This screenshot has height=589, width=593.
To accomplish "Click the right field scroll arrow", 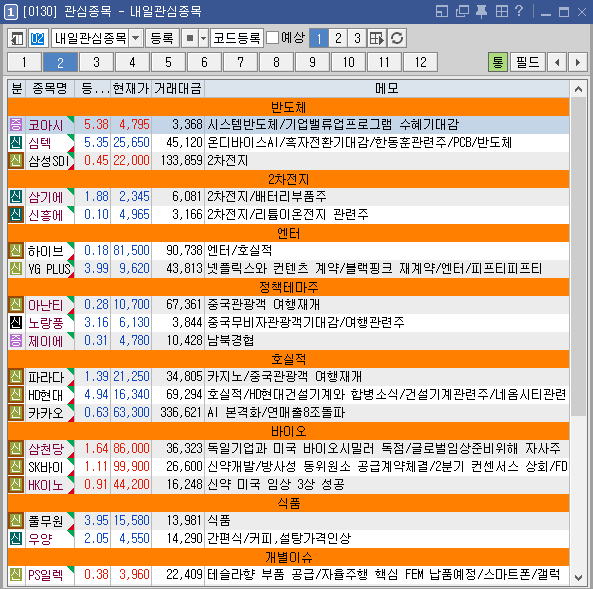I will 577,62.
